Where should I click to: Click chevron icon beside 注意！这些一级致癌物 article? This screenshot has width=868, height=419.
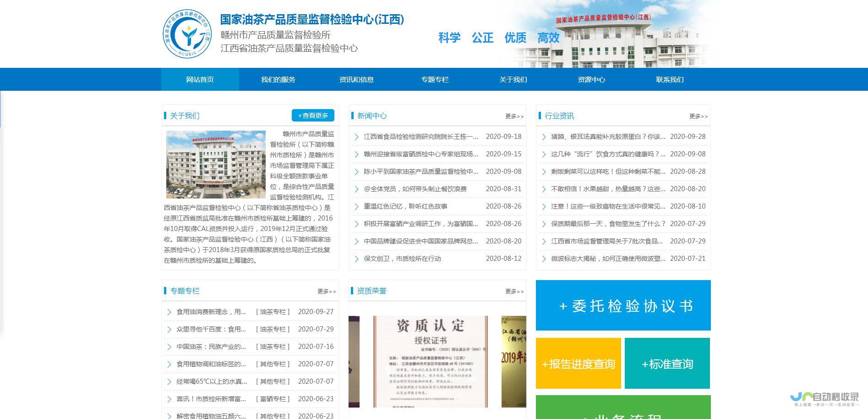coord(544,206)
